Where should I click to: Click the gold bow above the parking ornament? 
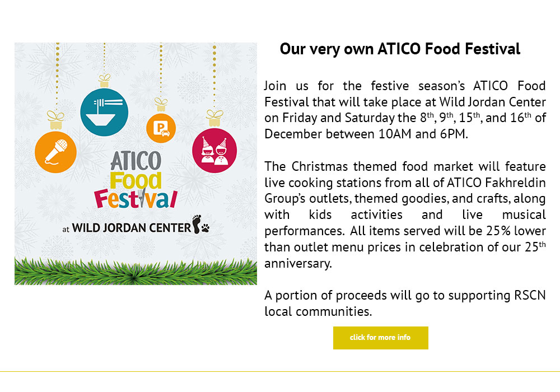click(x=161, y=105)
